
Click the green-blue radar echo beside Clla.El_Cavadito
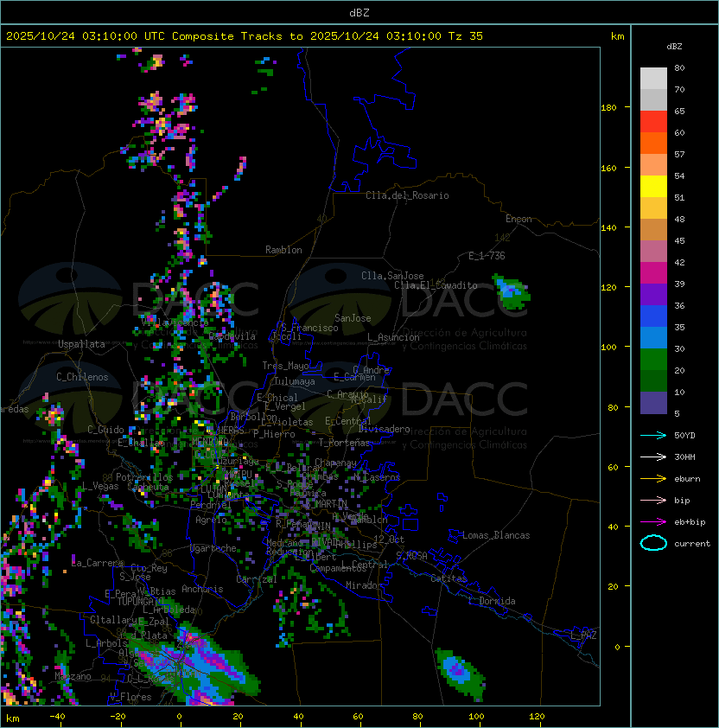pos(511,291)
